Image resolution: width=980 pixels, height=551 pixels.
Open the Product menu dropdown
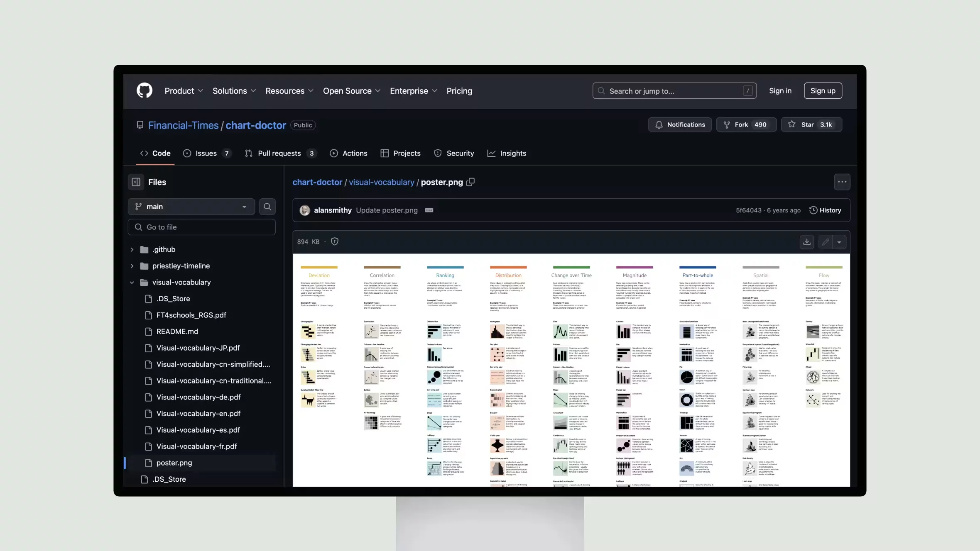click(184, 91)
